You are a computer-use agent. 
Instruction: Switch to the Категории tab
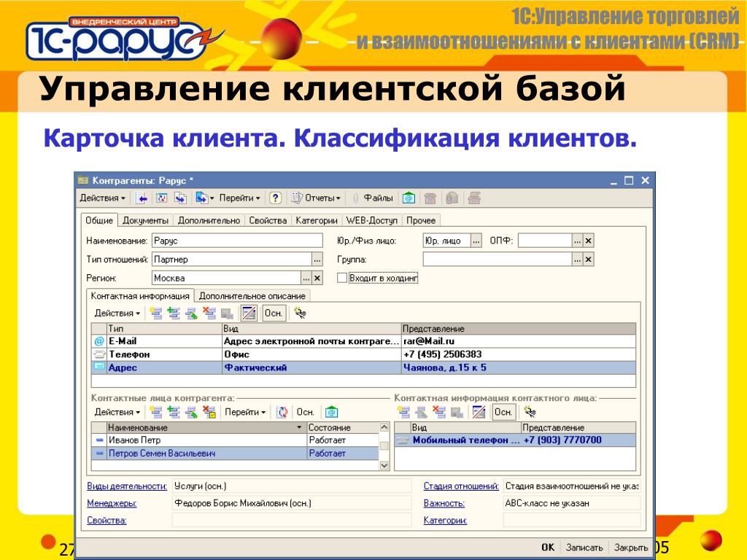click(317, 220)
